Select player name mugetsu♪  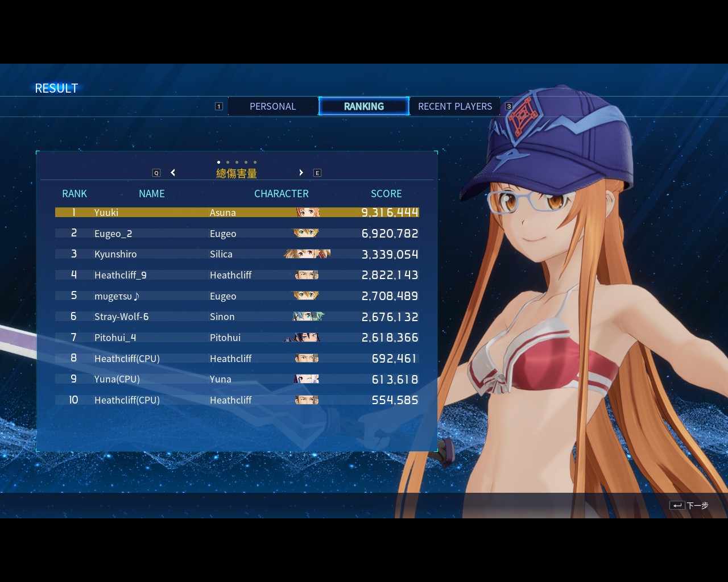pos(117,296)
